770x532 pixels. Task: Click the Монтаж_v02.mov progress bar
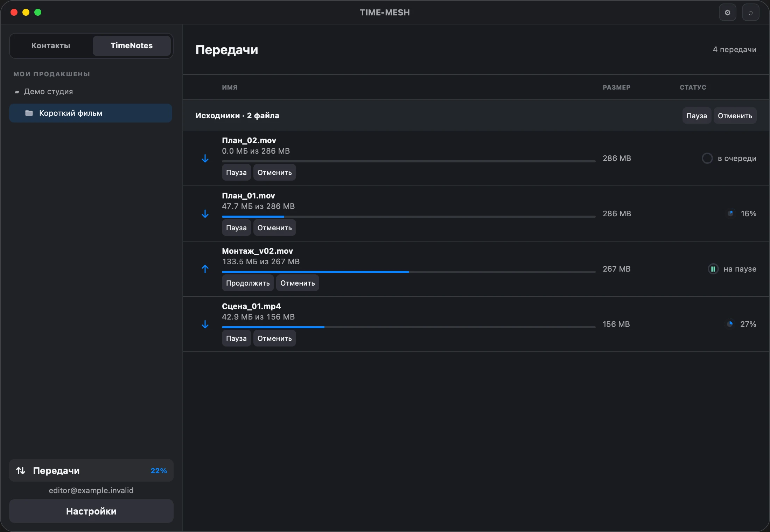coord(409,272)
